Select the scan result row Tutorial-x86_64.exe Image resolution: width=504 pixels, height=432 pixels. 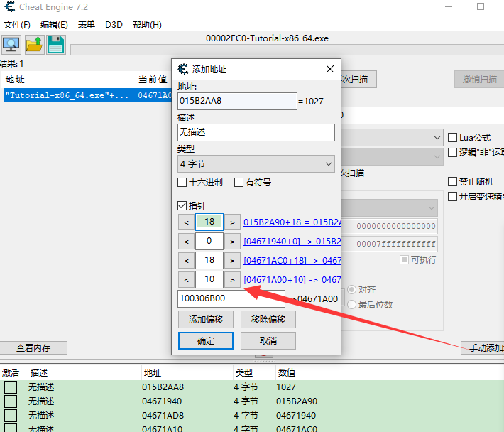coord(87,95)
